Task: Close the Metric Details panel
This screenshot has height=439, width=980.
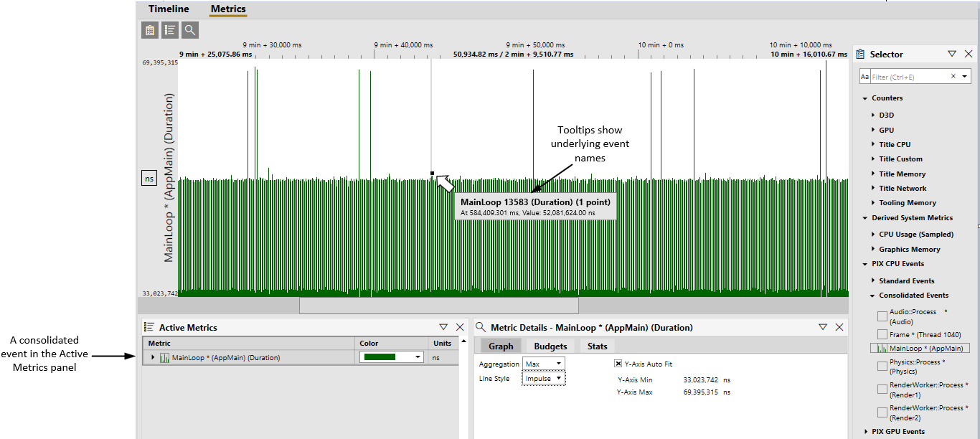Action: 839,327
